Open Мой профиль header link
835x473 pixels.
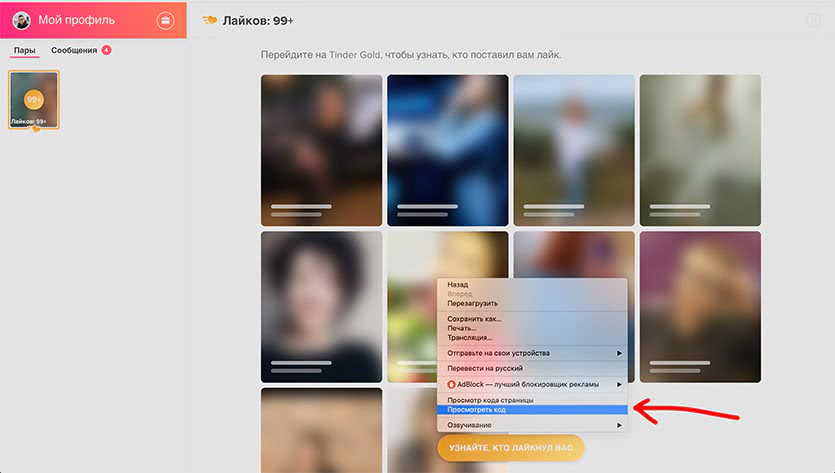pos(76,20)
